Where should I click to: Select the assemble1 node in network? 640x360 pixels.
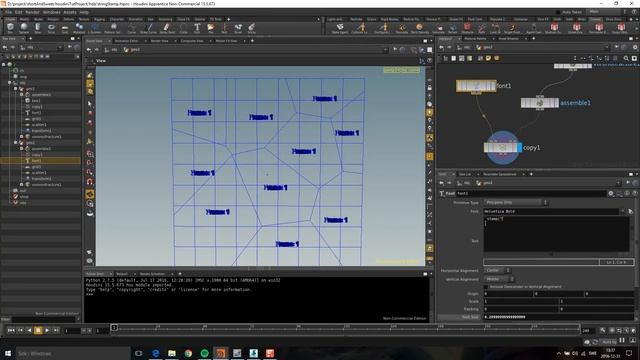(540, 103)
